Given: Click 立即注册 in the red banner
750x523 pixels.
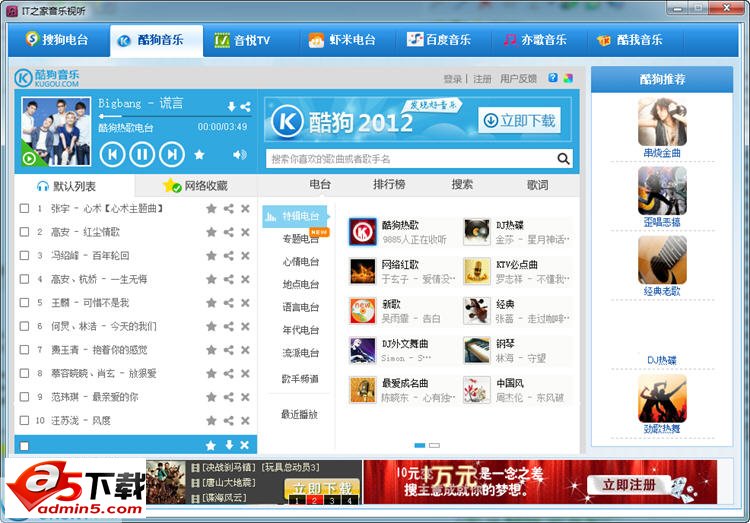Looking at the screenshot, I should click(629, 485).
